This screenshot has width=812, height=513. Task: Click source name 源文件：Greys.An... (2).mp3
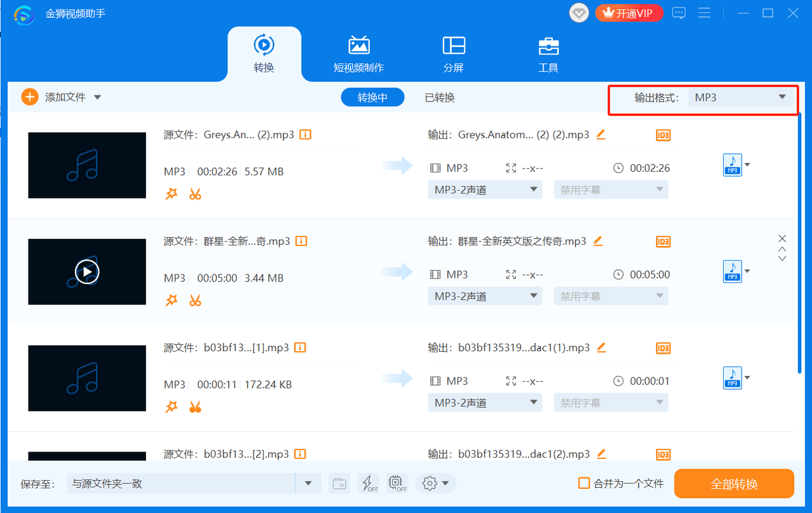point(229,134)
